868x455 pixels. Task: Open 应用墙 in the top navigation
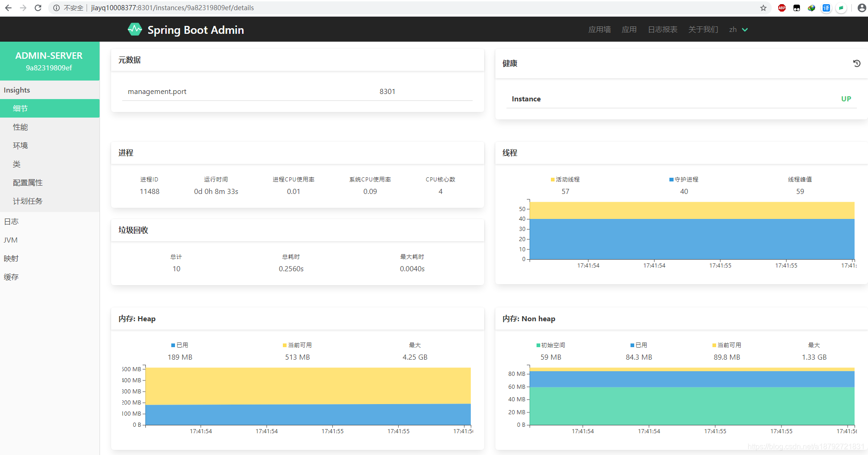click(x=599, y=30)
